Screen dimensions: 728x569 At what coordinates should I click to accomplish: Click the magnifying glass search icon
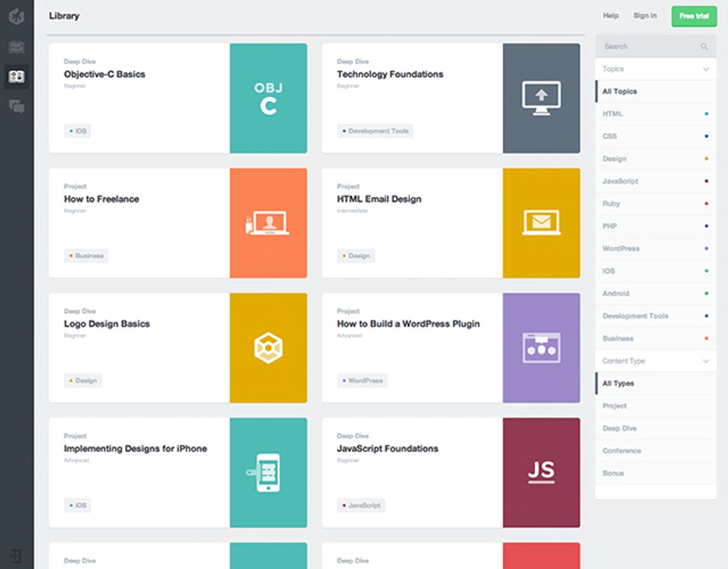pos(704,46)
